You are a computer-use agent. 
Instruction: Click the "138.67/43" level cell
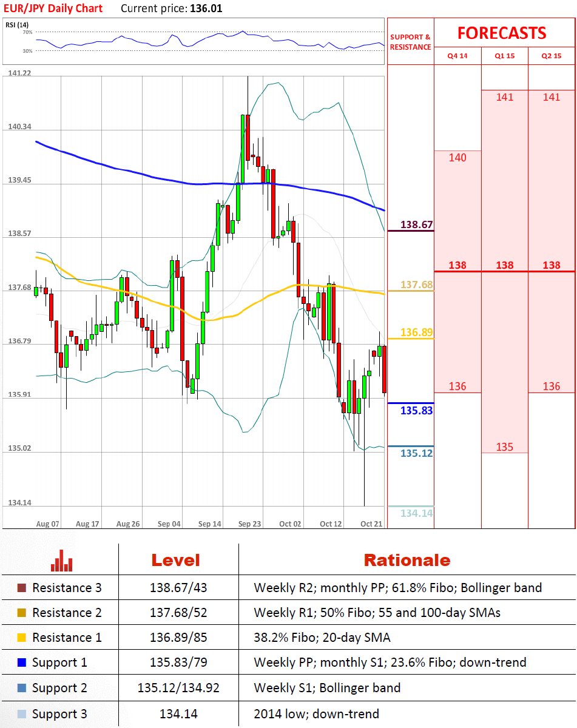click(x=178, y=588)
